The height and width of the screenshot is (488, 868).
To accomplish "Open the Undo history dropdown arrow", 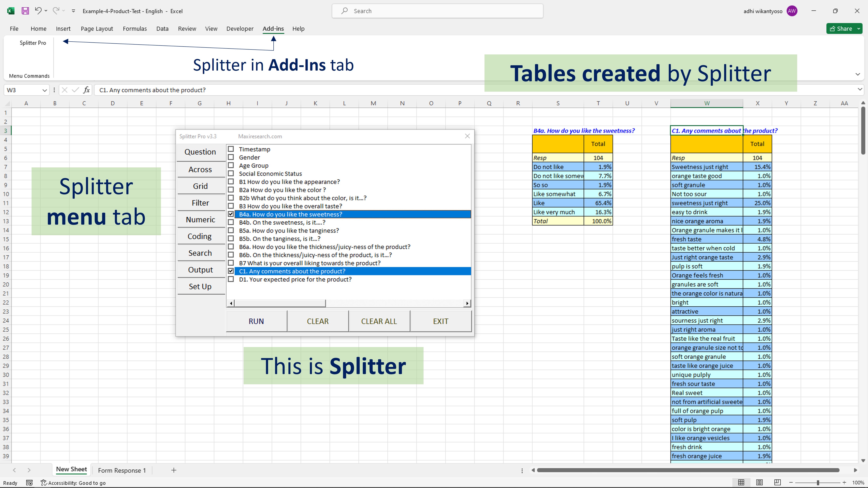I will click(46, 11).
